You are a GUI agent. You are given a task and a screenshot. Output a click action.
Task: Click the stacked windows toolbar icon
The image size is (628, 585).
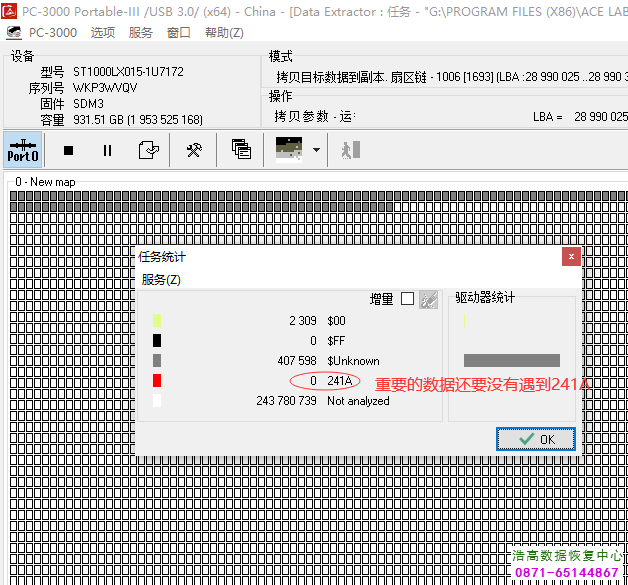241,150
